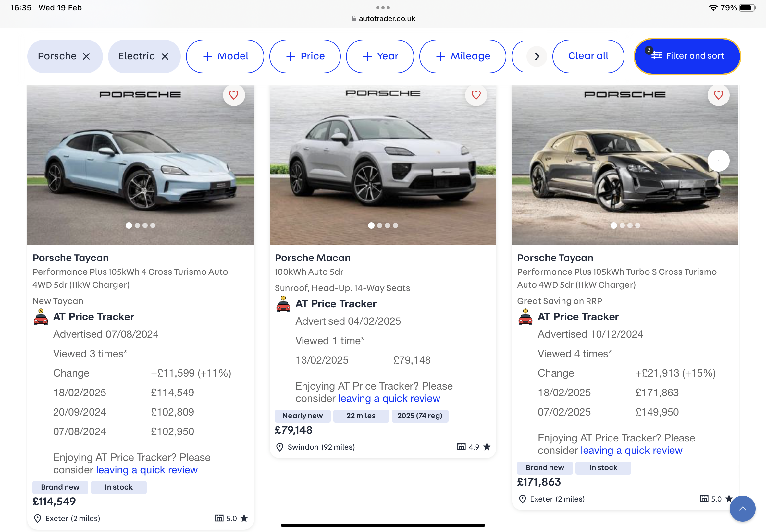Open the Model filter dropdown

pyautogui.click(x=225, y=56)
